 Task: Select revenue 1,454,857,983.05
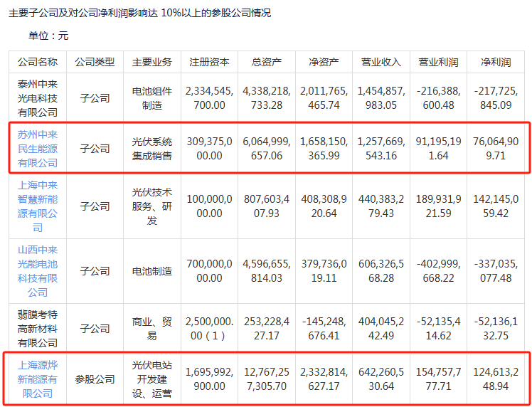[381, 98]
